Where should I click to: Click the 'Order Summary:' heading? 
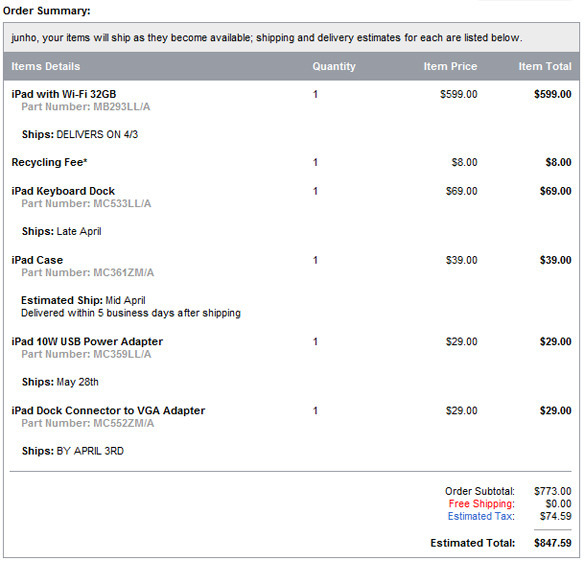click(x=47, y=11)
